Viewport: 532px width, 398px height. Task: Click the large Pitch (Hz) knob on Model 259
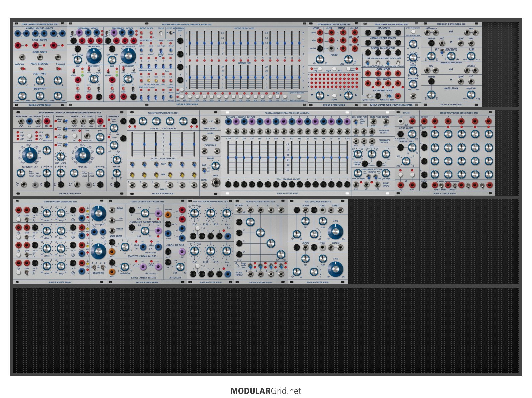click(82, 156)
